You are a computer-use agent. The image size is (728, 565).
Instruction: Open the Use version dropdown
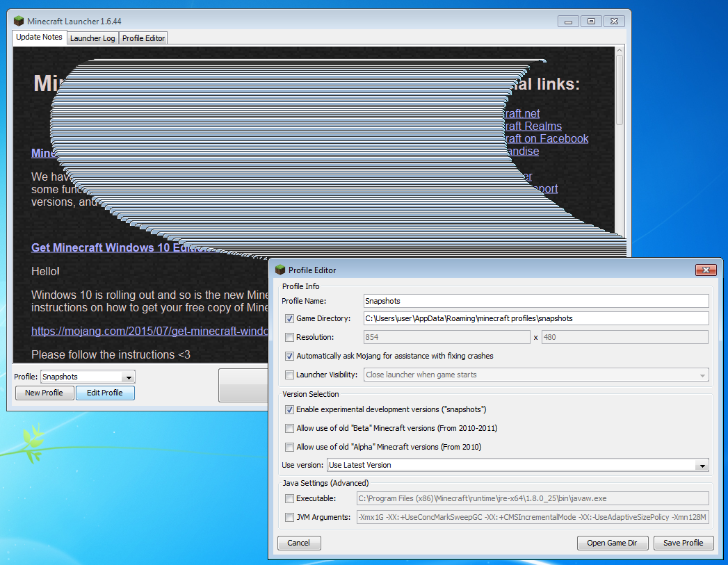tap(518, 465)
